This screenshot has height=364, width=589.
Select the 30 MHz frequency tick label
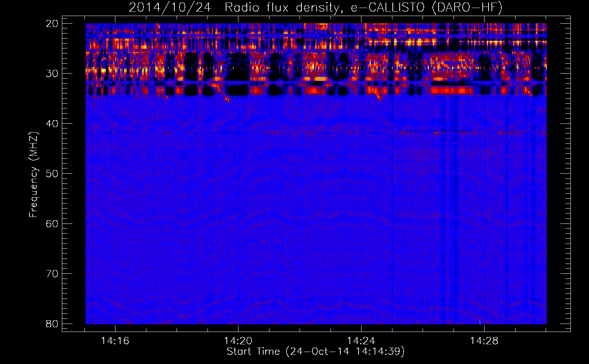pyautogui.click(x=52, y=74)
